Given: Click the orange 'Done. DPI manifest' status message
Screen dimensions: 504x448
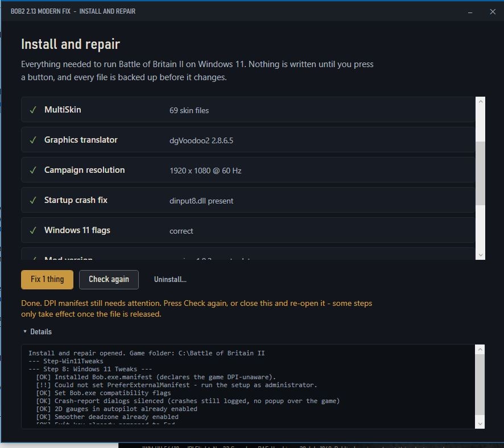Looking at the screenshot, I should click(196, 309).
